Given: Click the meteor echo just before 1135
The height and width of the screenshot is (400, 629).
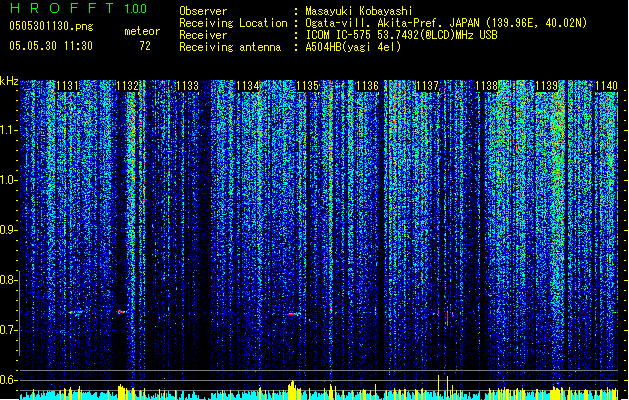Looking at the screenshot, I should tap(294, 314).
